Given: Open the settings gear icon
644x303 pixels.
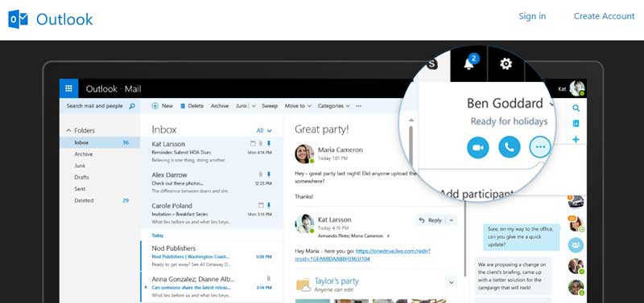Looking at the screenshot, I should click(506, 63).
